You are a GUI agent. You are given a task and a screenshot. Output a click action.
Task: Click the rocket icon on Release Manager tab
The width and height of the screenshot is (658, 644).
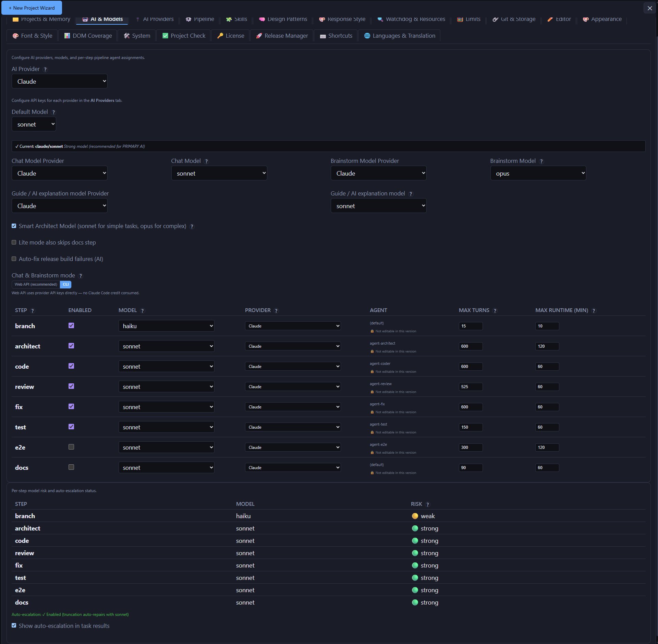pos(259,36)
